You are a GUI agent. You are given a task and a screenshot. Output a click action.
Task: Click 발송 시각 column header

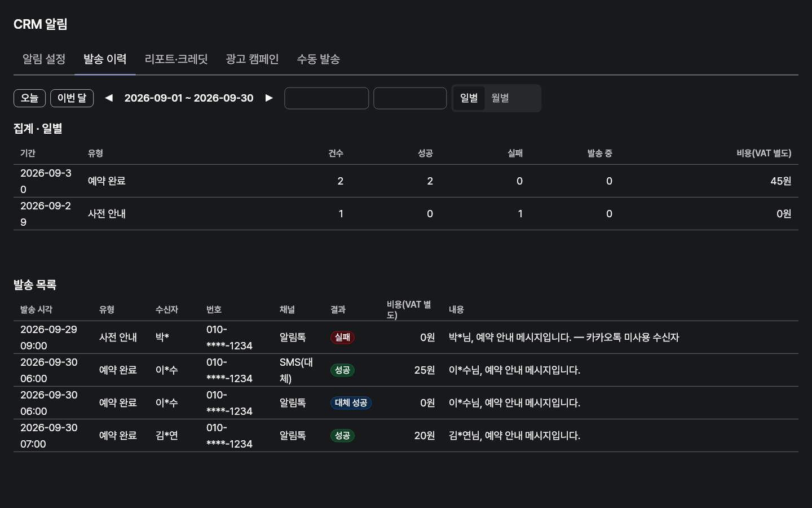36,310
